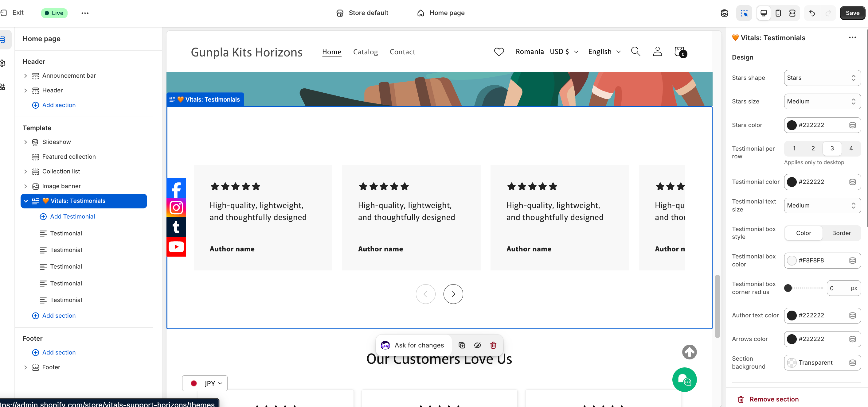
Task: Open the Catalog menu link
Action: (x=365, y=52)
